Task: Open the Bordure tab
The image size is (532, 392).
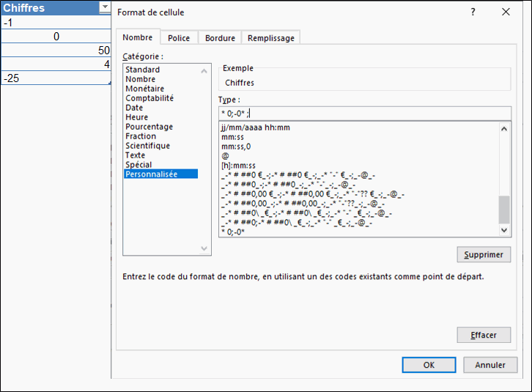Action: click(220, 38)
